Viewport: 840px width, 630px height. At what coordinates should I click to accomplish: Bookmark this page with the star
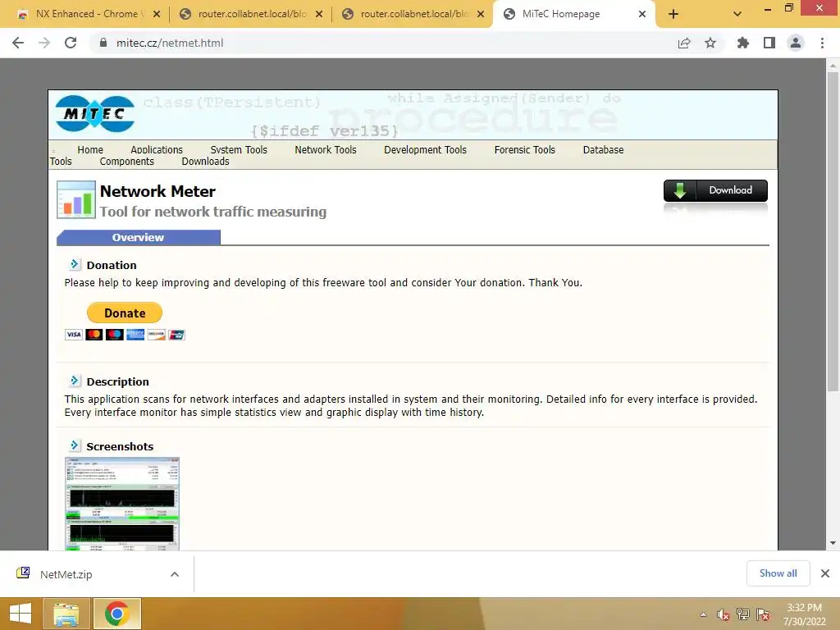[x=710, y=43]
